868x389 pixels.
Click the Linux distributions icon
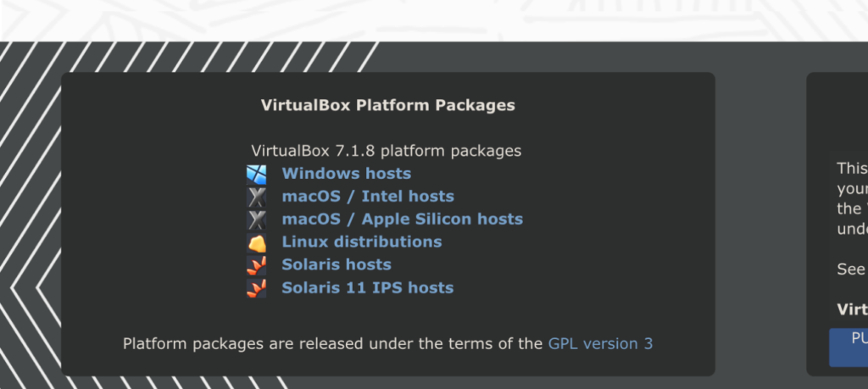[x=256, y=243]
